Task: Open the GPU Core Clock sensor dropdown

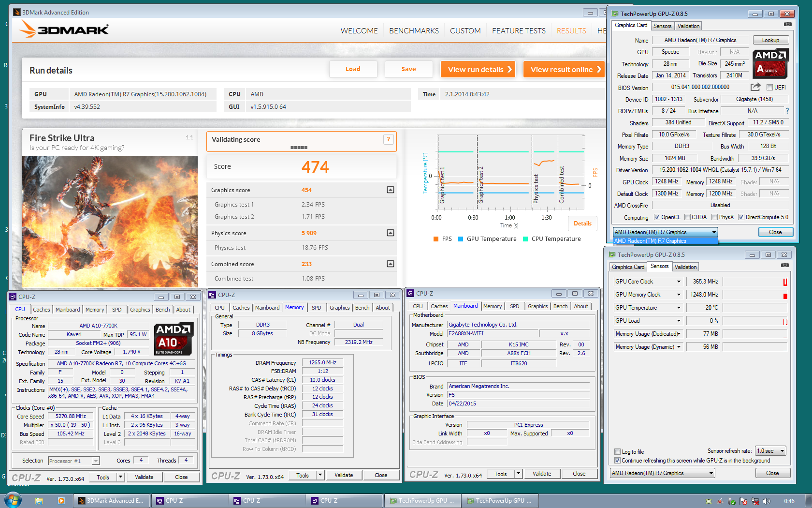Action: coord(679,282)
